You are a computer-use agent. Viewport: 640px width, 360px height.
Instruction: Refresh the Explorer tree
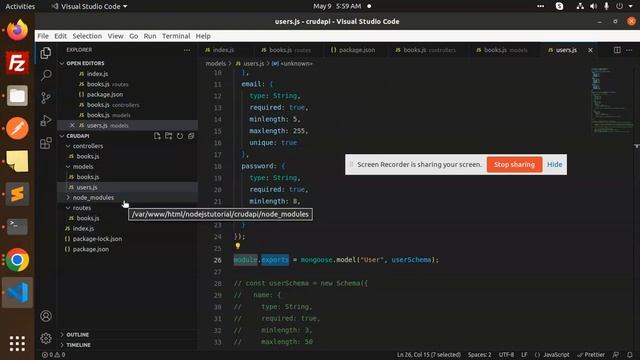click(180, 136)
